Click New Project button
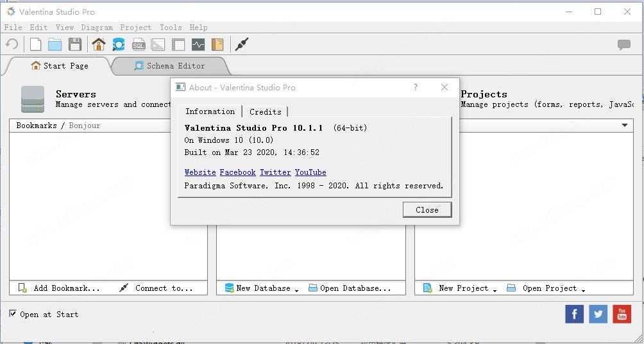 456,288
